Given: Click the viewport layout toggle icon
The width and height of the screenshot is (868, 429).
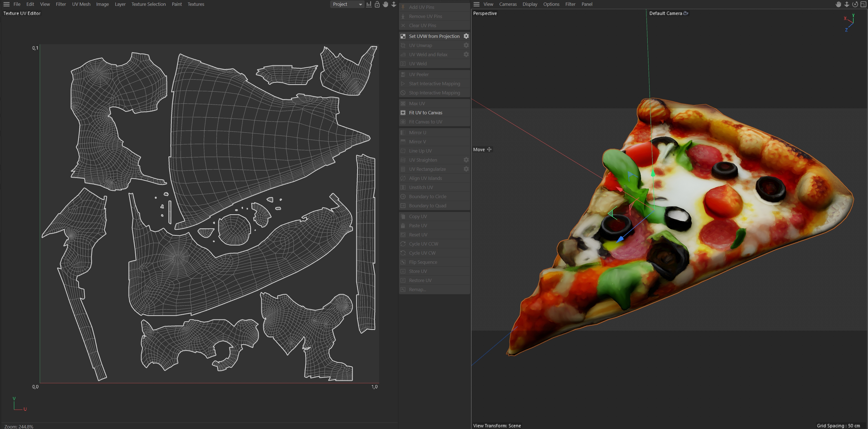Looking at the screenshot, I should click(863, 4).
